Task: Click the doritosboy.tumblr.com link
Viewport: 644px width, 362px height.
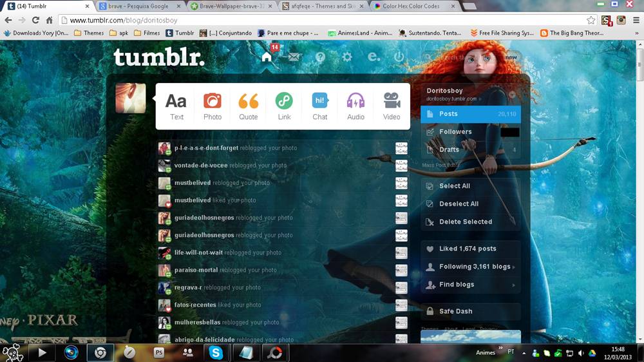Action: coord(451,99)
